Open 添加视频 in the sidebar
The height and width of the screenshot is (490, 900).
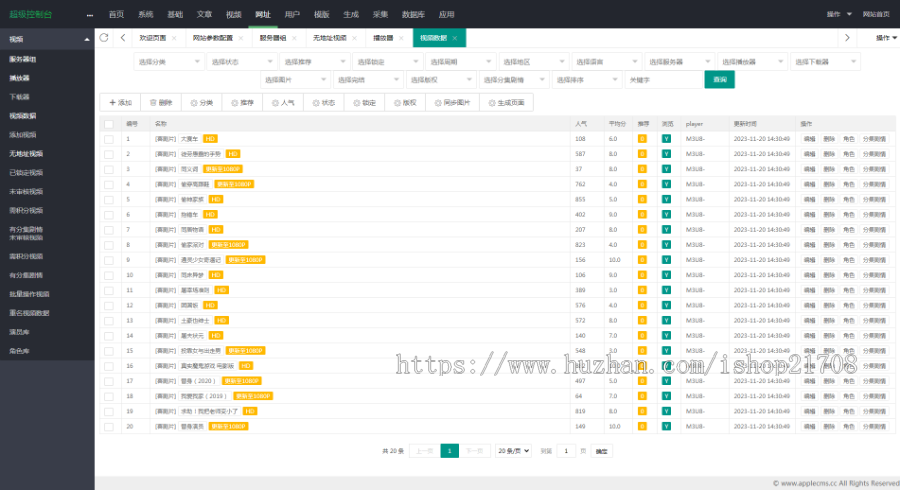(x=23, y=135)
